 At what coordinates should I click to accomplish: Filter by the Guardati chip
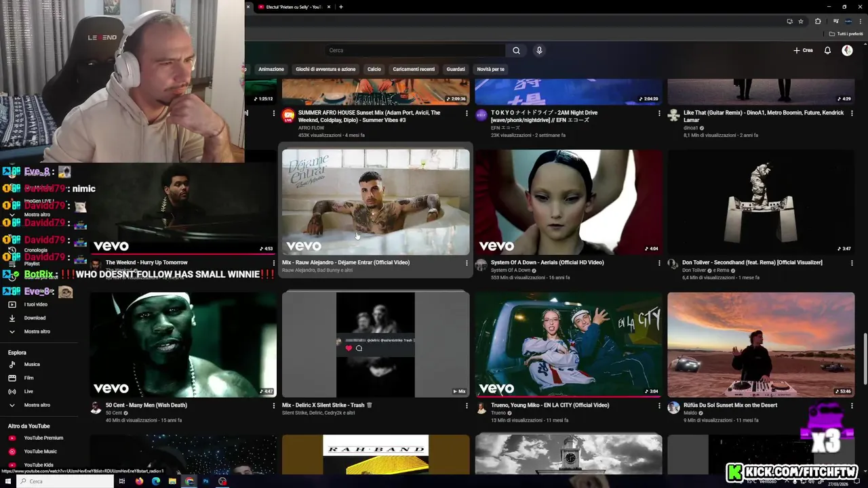(x=456, y=69)
